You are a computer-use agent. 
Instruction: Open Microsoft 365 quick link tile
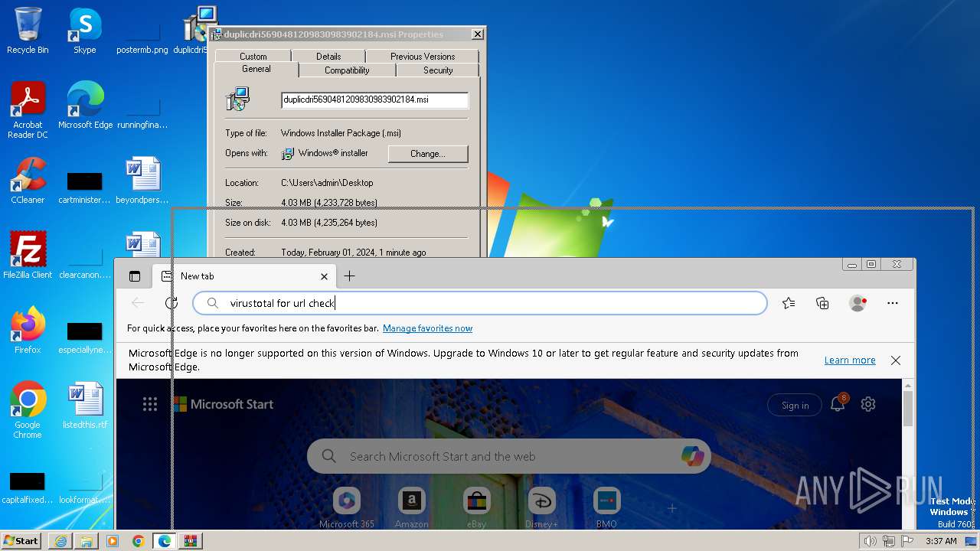(x=347, y=508)
